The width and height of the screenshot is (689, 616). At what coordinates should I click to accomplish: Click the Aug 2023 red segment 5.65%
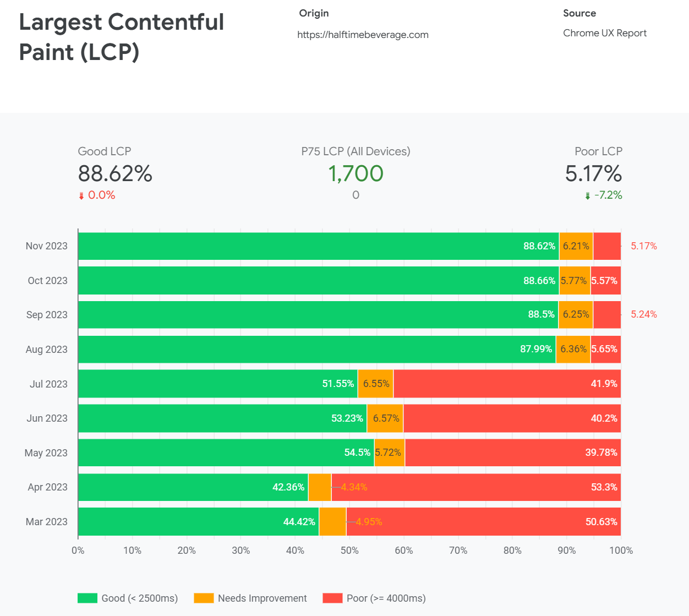606,350
